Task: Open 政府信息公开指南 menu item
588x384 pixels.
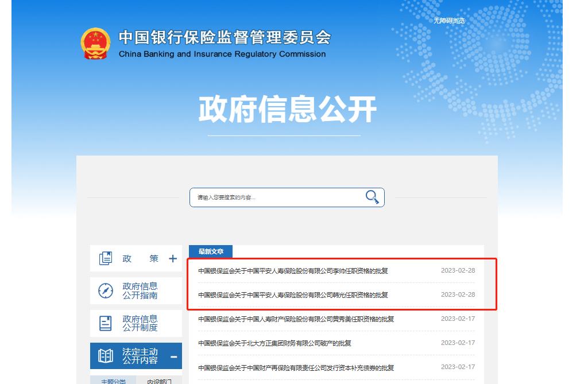Action: point(140,291)
